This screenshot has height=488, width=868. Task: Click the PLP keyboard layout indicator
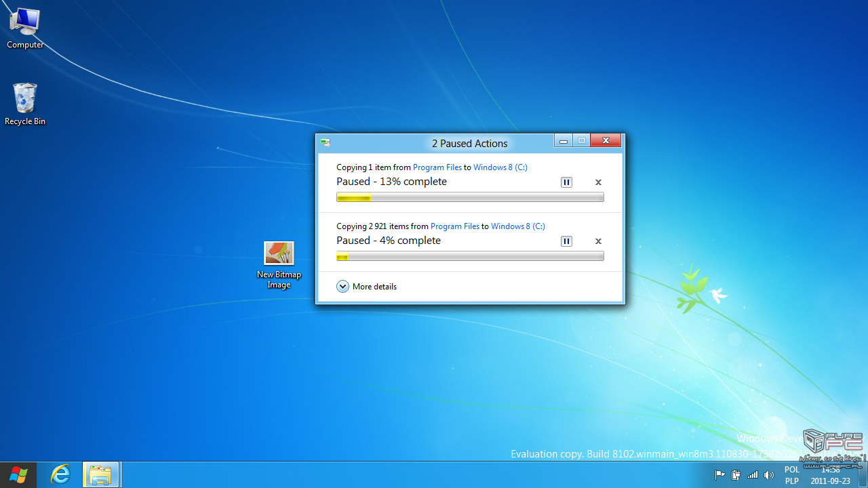coord(792,481)
